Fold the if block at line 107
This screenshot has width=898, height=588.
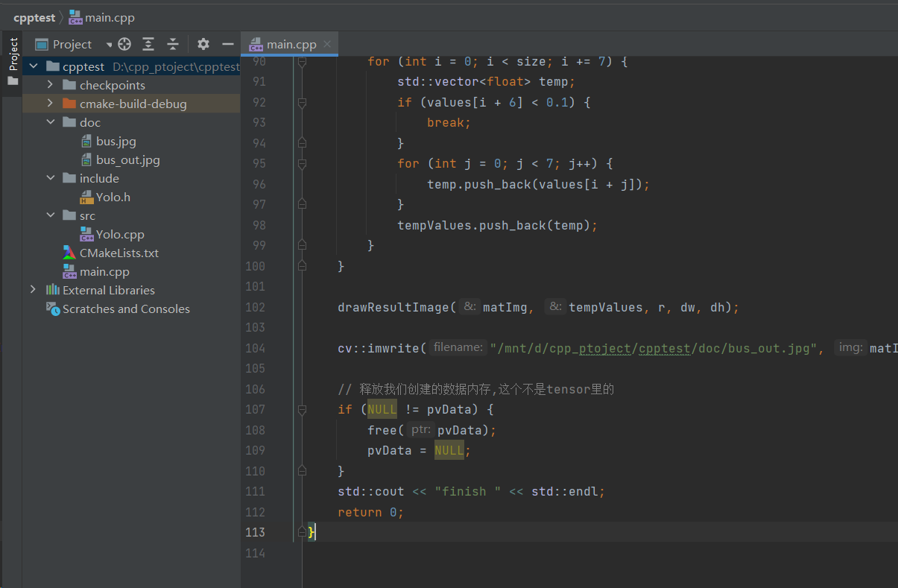tap(302, 409)
